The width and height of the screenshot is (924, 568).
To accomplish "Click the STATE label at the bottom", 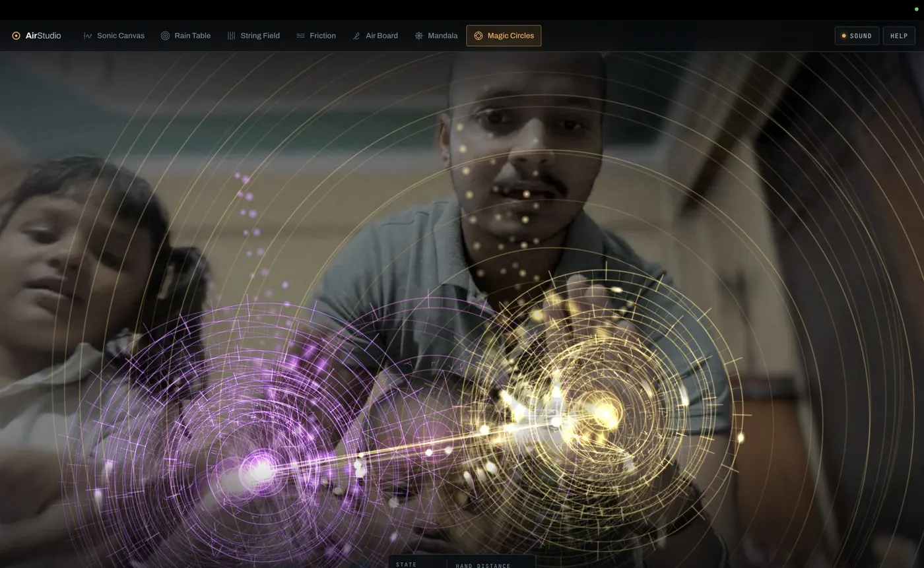I will (x=406, y=565).
